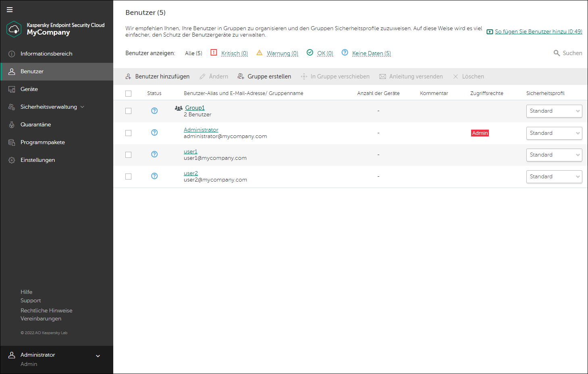This screenshot has width=588, height=374.
Task: Click the Critical status filter icon
Action: point(214,53)
